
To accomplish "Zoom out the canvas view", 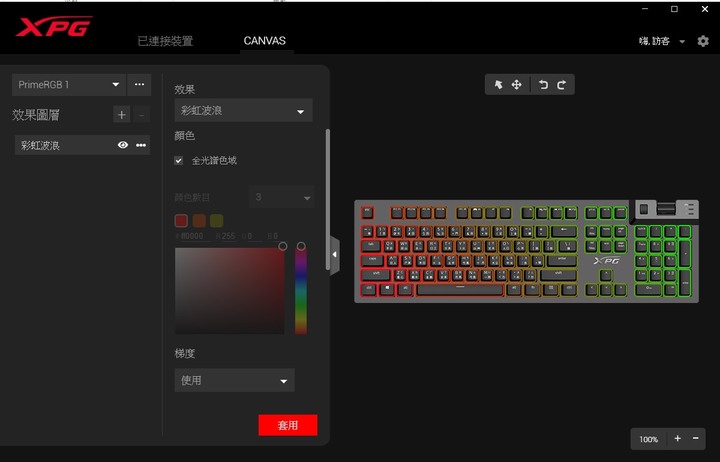I will tap(696, 439).
